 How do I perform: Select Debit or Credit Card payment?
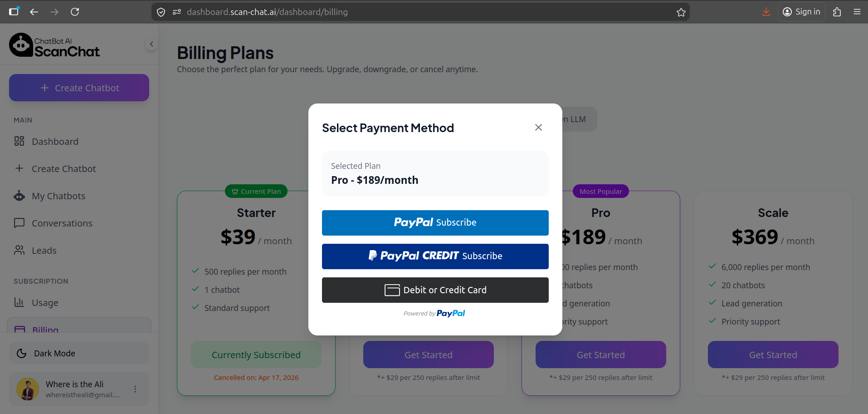(x=435, y=290)
